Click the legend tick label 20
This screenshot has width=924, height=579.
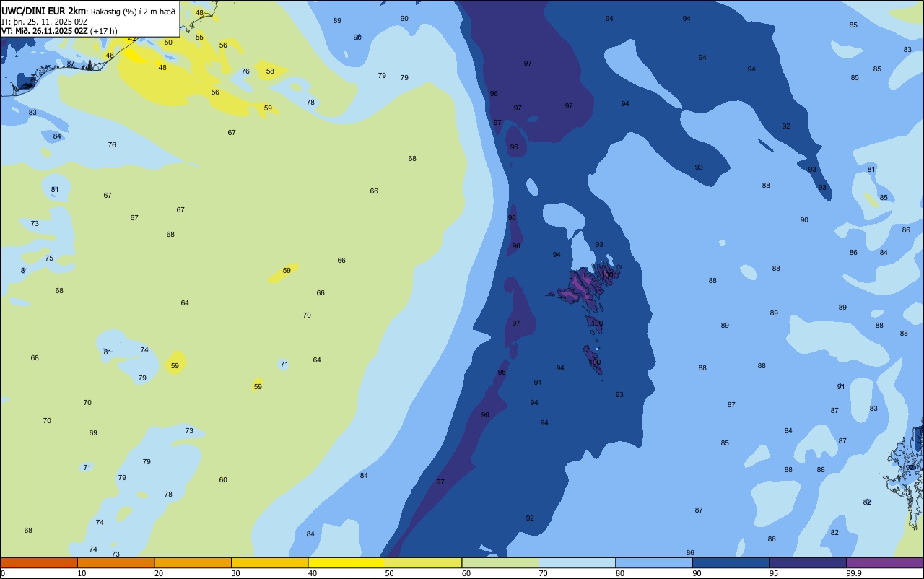click(x=158, y=573)
